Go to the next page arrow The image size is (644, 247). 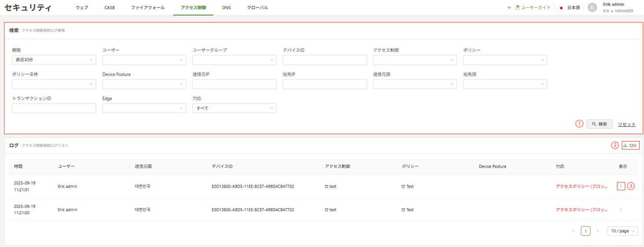point(597,231)
